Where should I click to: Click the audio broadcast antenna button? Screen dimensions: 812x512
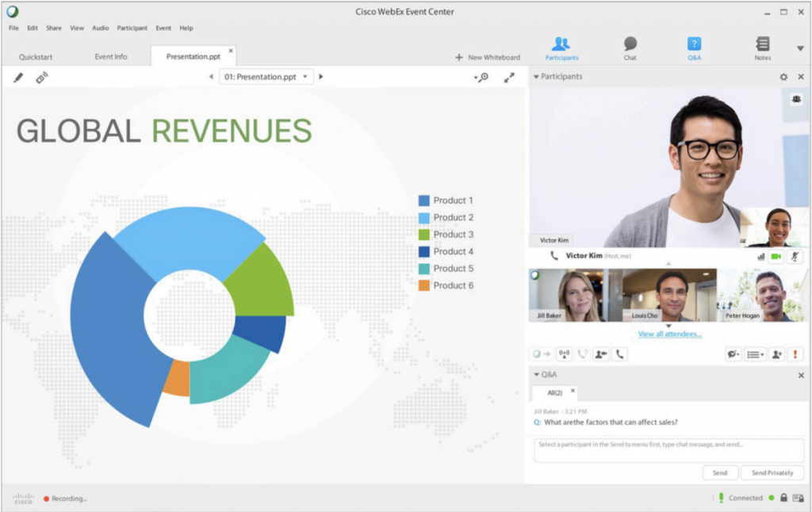point(564,354)
